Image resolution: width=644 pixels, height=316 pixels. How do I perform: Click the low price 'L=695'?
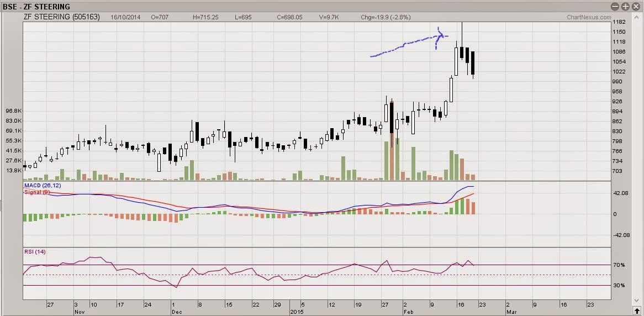click(x=243, y=18)
